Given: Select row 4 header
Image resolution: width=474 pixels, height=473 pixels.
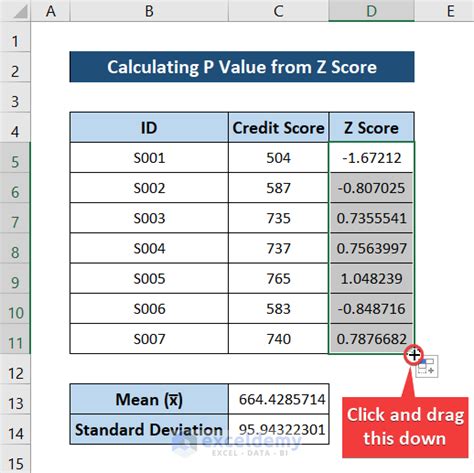Looking at the screenshot, I should (x=15, y=127).
